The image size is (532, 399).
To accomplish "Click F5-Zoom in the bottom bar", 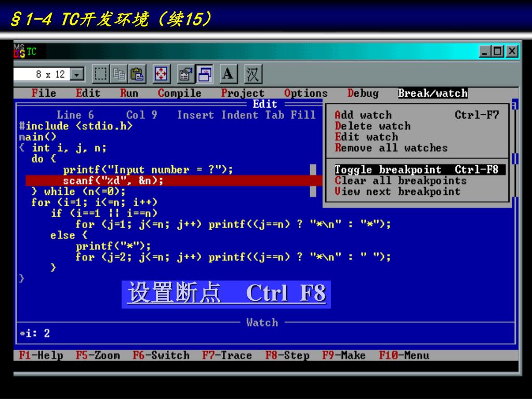I will pos(98,355).
